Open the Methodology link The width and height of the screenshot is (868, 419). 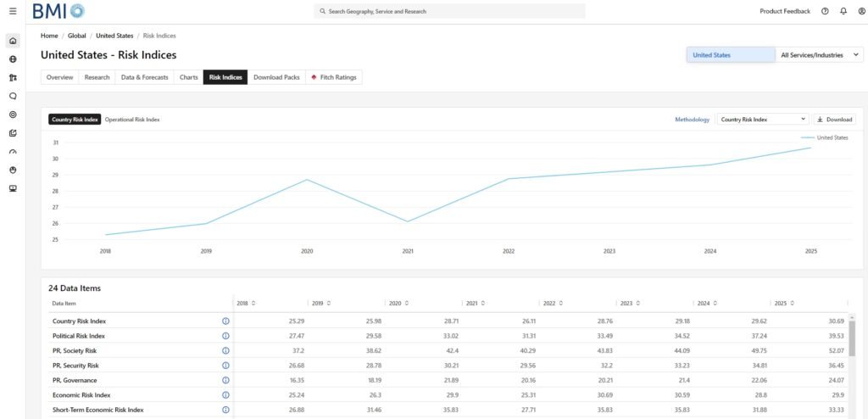(692, 120)
